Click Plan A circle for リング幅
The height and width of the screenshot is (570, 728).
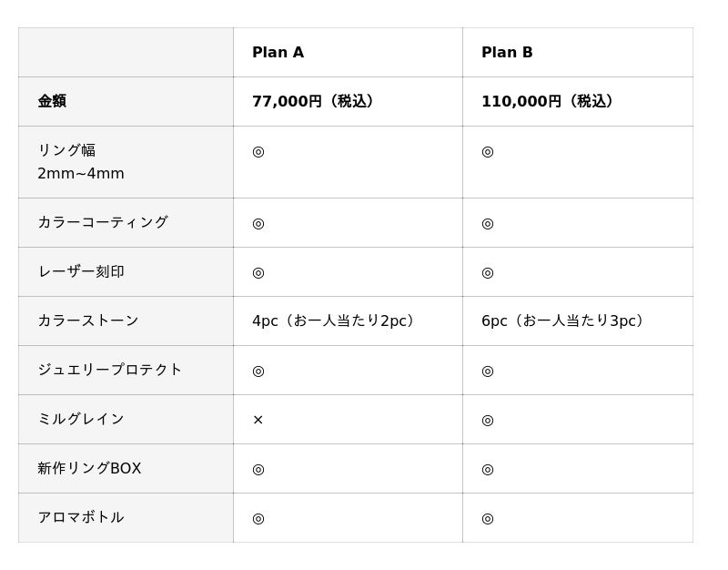click(258, 151)
